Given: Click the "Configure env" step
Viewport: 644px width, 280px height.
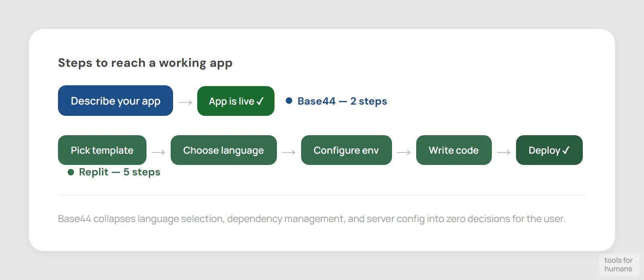Looking at the screenshot, I should coord(347,150).
